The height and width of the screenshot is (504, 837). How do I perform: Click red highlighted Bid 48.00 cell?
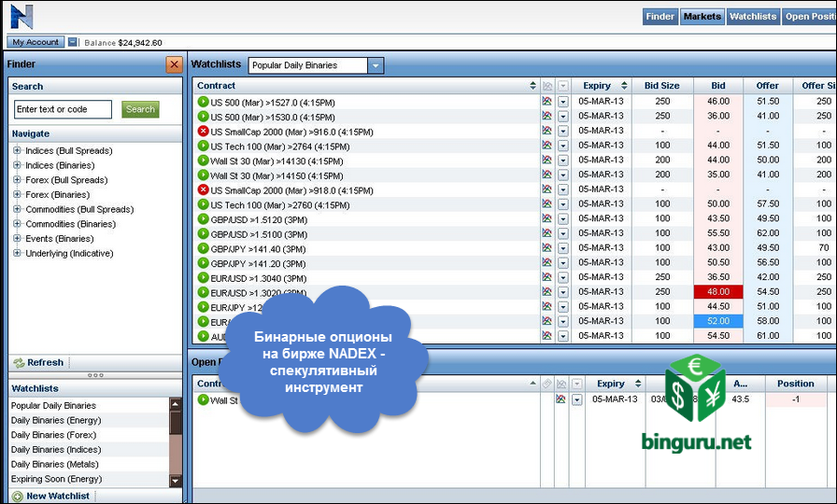point(718,292)
